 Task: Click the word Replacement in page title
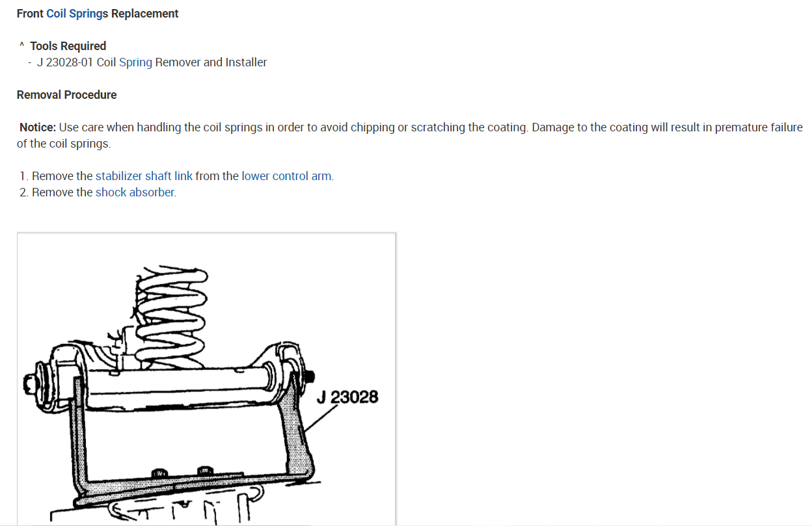(145, 14)
